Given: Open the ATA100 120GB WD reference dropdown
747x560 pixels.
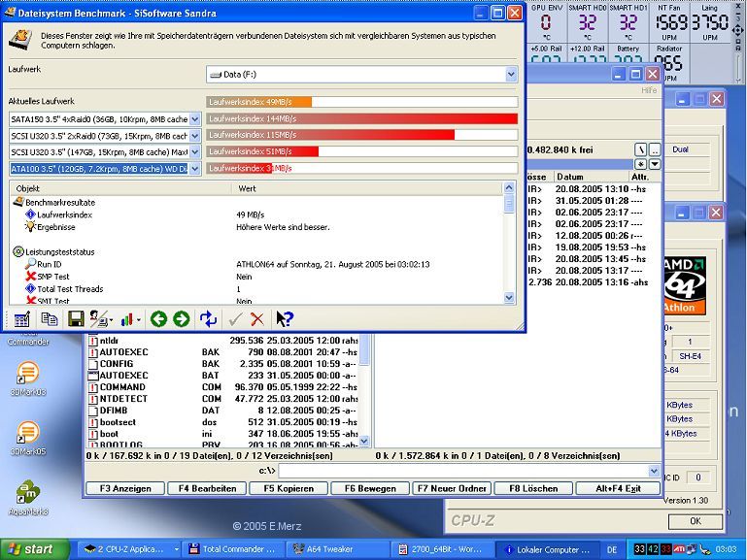Looking at the screenshot, I should 195,169.
